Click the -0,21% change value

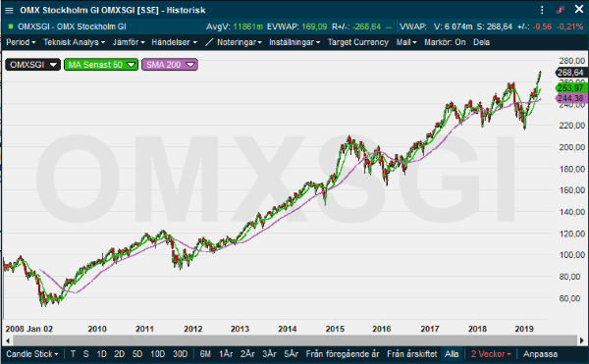tap(570, 26)
